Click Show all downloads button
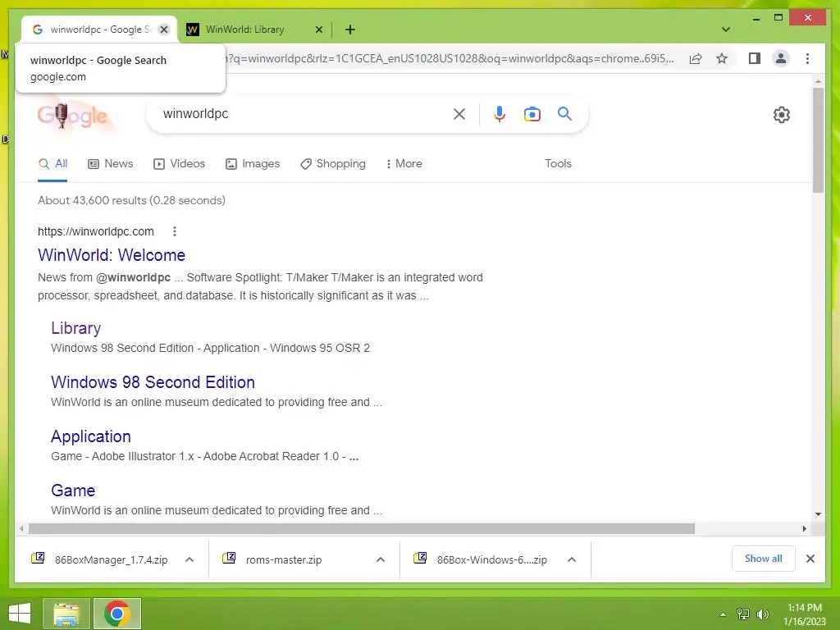This screenshot has width=840, height=630. pyautogui.click(x=764, y=559)
